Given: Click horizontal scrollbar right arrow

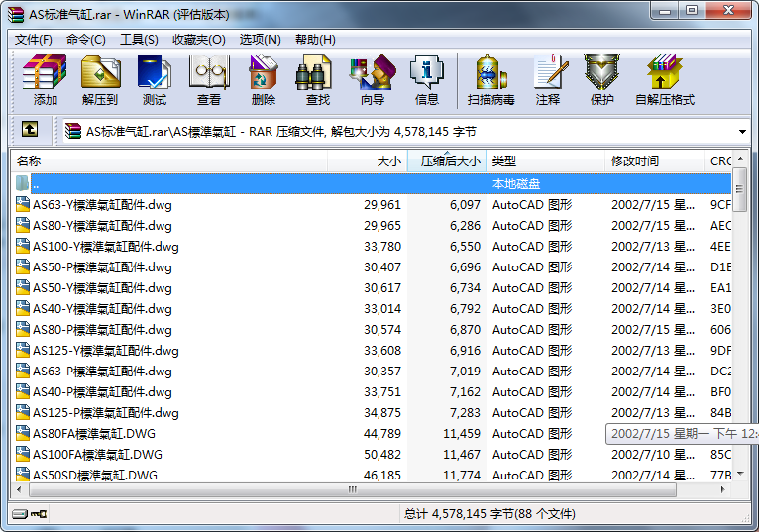Looking at the screenshot, I should (723, 489).
